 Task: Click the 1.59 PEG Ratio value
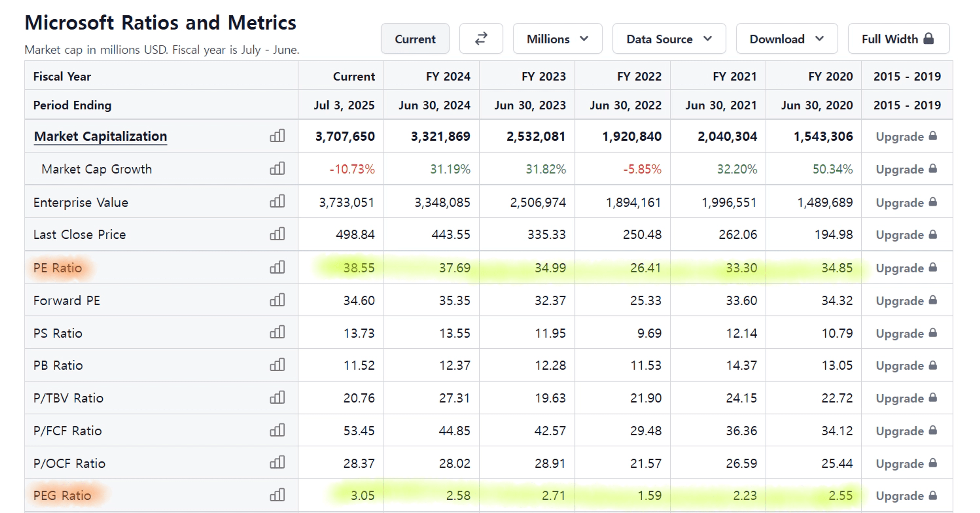650,495
